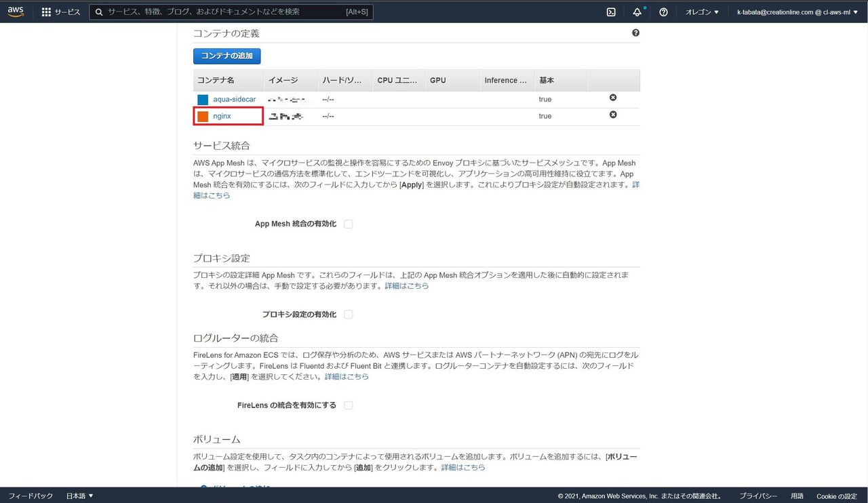The height and width of the screenshot is (503, 868).
Task: Click the --/-- memory cell for aqua-sidecar
Action: tap(328, 99)
